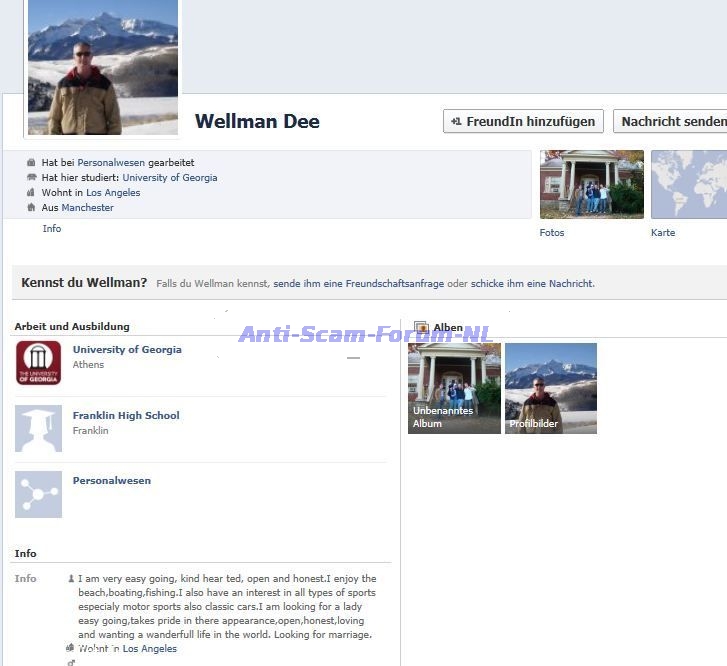
Task: Click the Fotos label under the photo
Action: (552, 232)
